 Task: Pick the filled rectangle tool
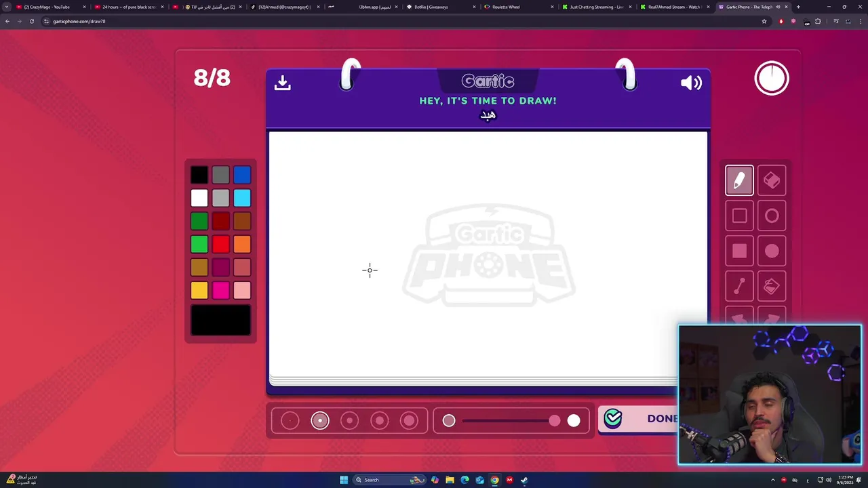(x=739, y=251)
